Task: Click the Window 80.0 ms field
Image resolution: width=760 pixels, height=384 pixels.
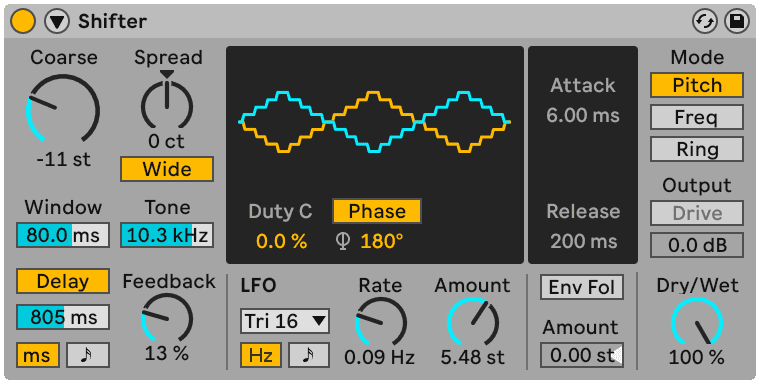Action: coord(63,236)
